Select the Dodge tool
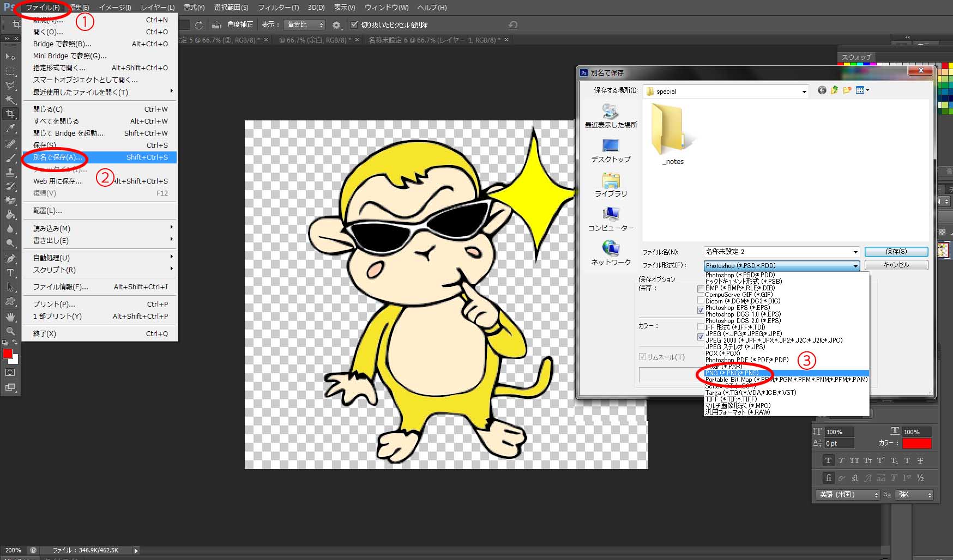Image resolution: width=953 pixels, height=560 pixels. click(x=10, y=243)
